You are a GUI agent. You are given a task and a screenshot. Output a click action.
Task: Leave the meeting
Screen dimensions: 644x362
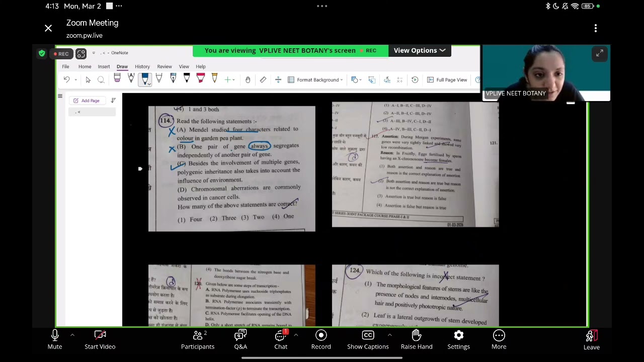pyautogui.click(x=592, y=340)
